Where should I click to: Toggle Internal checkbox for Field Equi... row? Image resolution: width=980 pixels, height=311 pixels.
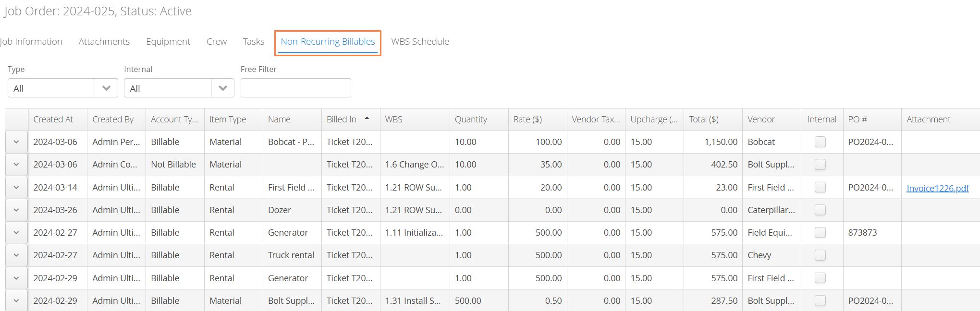click(821, 232)
